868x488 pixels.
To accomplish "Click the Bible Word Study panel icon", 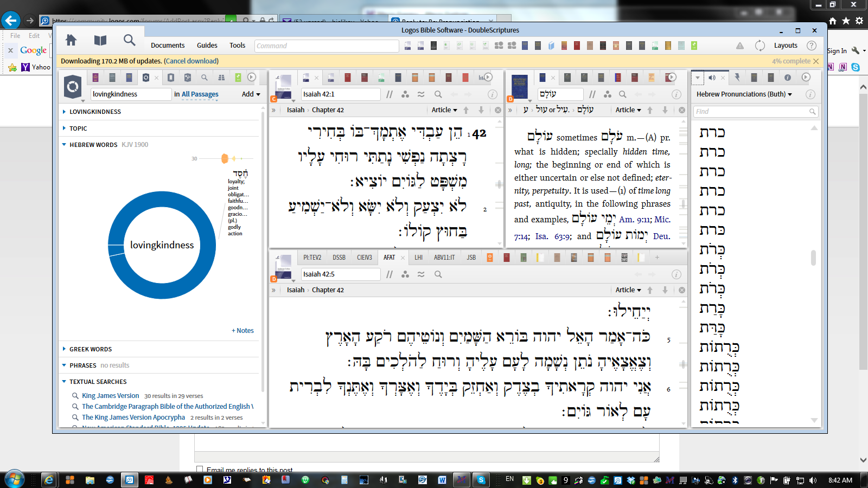I will (73, 87).
